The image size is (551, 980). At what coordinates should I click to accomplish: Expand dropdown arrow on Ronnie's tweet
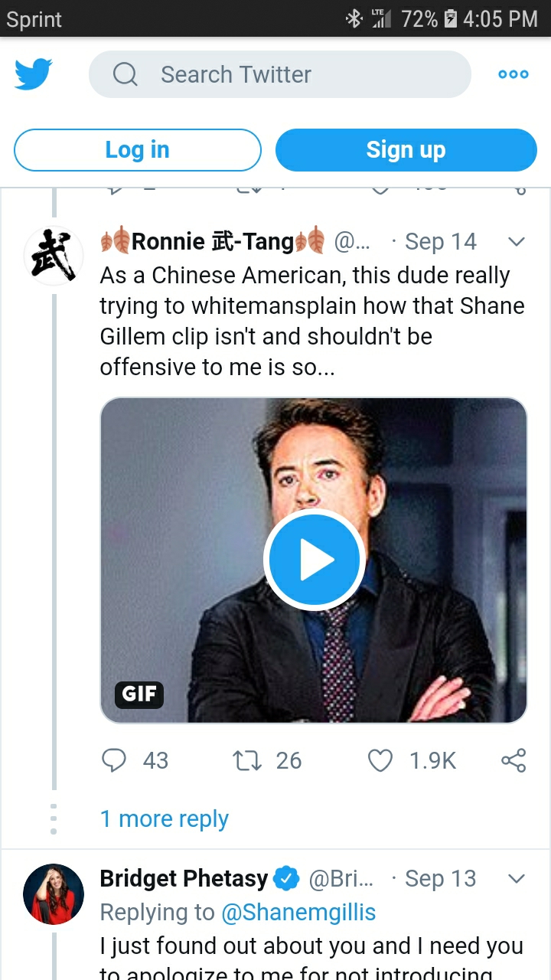coord(517,242)
